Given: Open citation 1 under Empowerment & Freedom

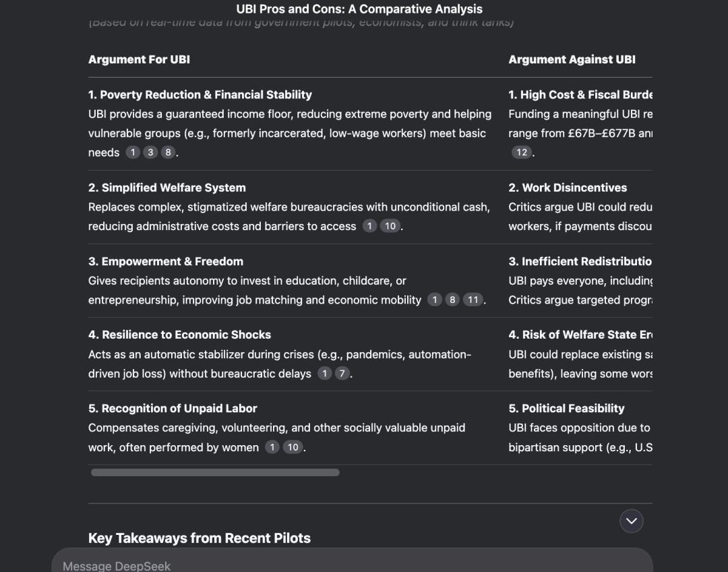Looking at the screenshot, I should 435,300.
